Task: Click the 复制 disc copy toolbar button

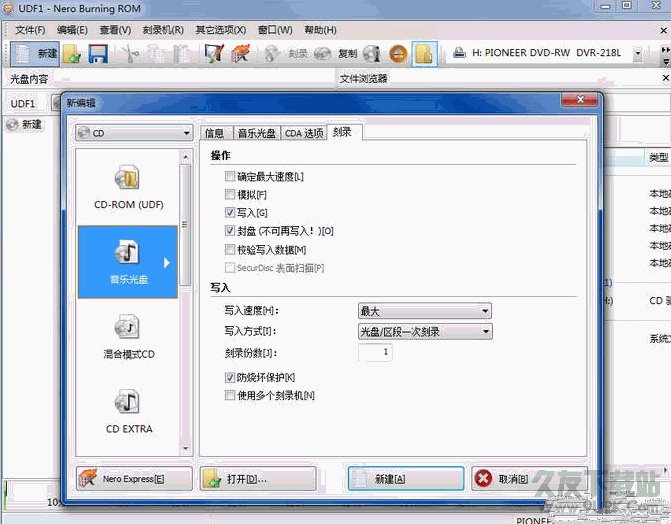Action: [336, 54]
